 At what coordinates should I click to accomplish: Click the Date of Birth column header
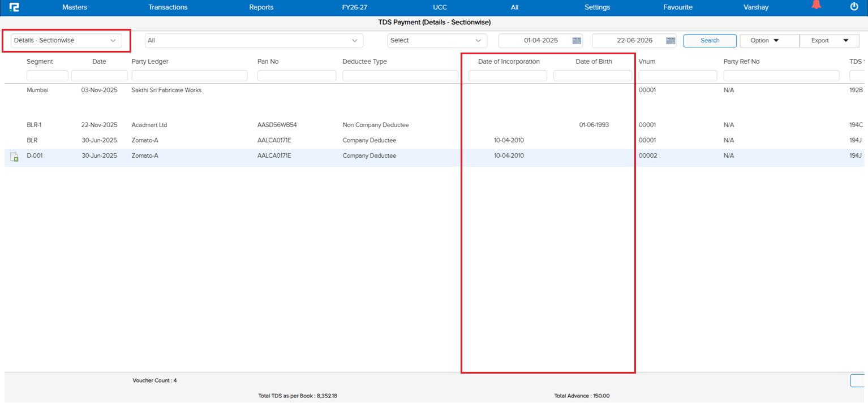click(594, 62)
